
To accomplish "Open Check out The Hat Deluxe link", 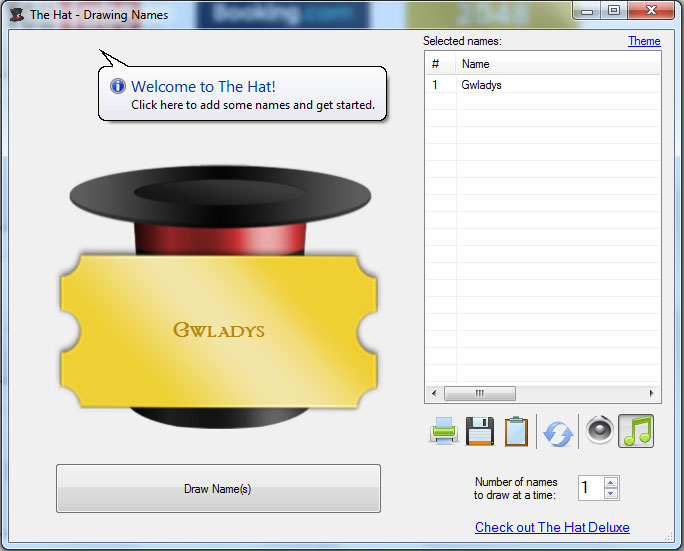I will pos(552,527).
